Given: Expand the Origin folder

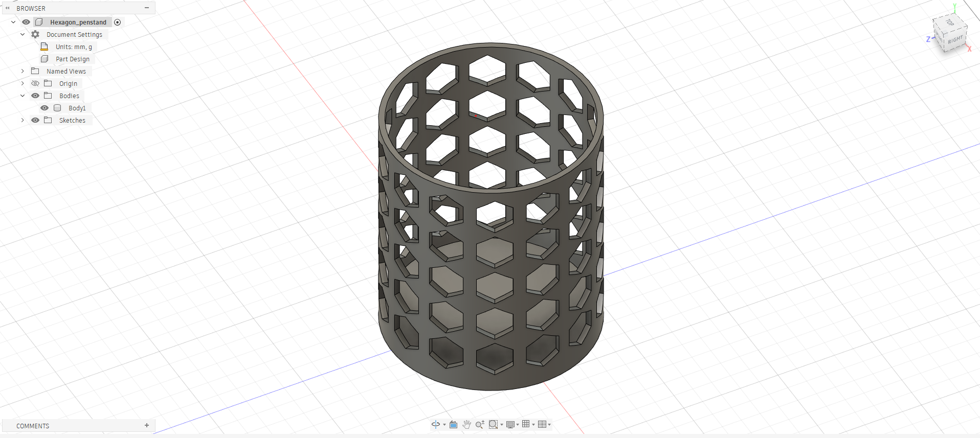Looking at the screenshot, I should 23,83.
